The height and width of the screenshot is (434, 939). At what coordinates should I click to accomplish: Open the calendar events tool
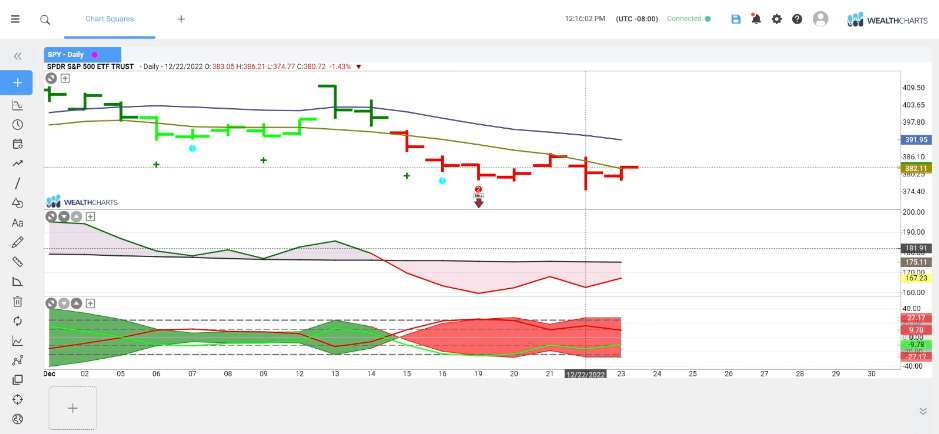(x=17, y=144)
